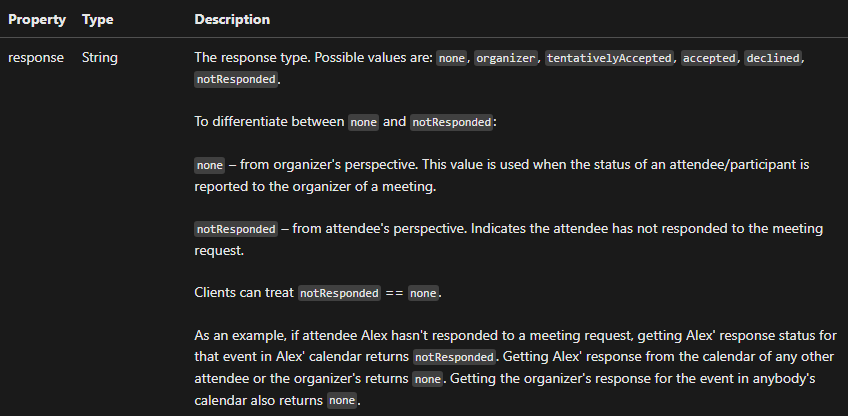Image resolution: width=848 pixels, height=416 pixels.
Task: Click the declined code value
Action: point(773,58)
